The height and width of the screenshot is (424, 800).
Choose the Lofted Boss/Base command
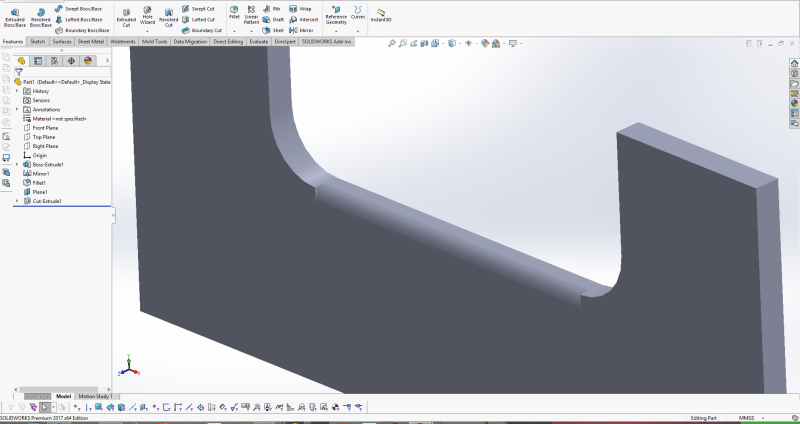click(x=79, y=19)
